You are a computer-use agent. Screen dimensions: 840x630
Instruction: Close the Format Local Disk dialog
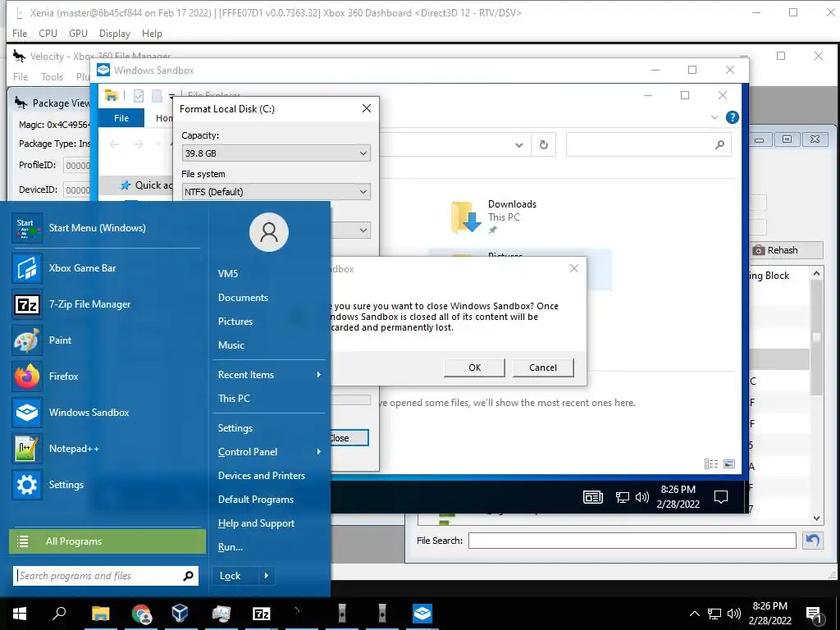(x=367, y=109)
